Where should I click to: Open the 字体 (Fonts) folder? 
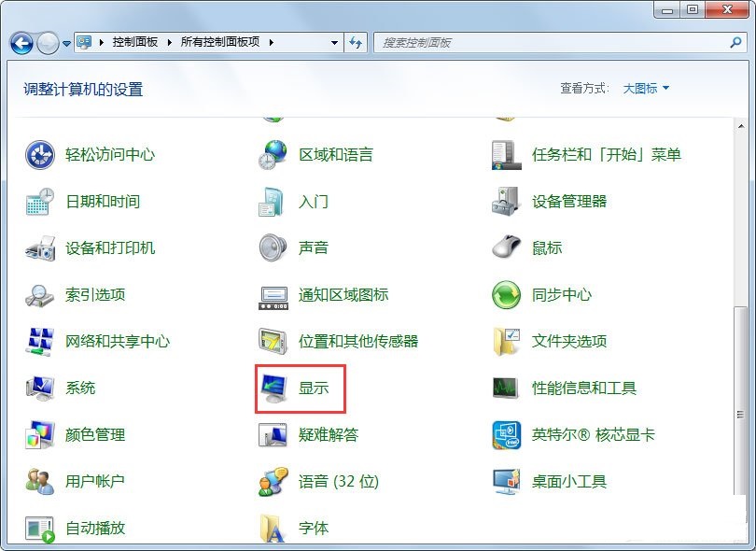pos(312,528)
